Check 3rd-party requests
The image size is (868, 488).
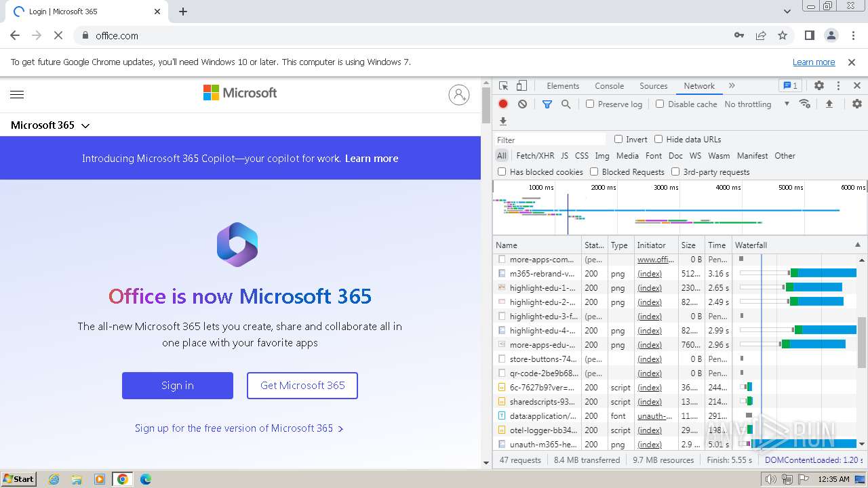[x=675, y=171]
